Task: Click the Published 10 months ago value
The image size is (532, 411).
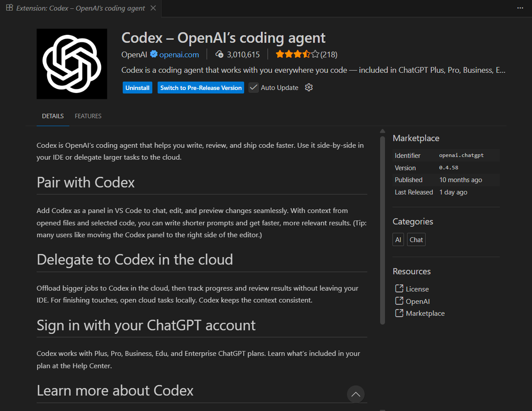Action: point(460,180)
